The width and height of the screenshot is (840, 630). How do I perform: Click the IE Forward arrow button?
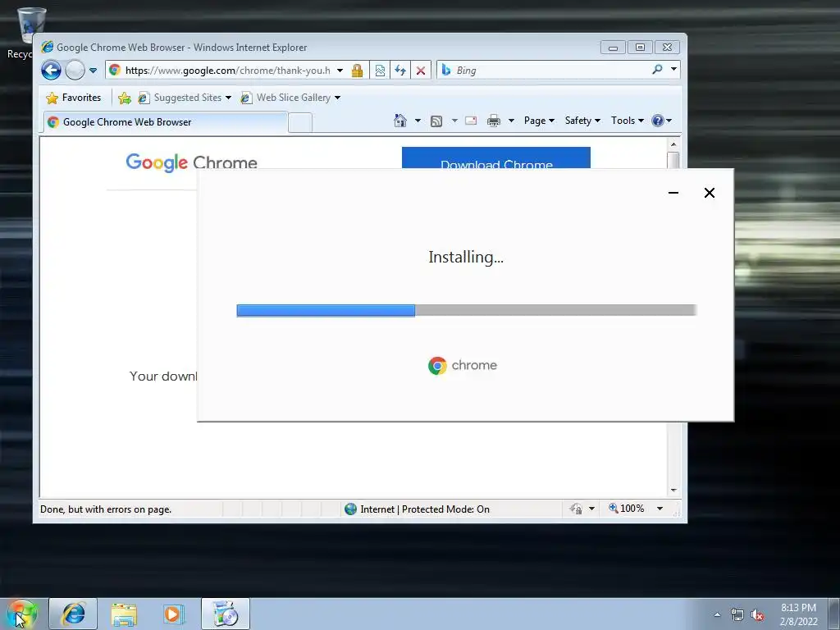coord(75,71)
